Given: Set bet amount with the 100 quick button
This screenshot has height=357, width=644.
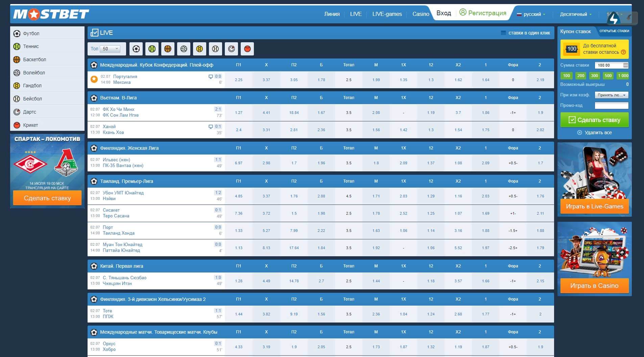Looking at the screenshot, I should click(567, 76).
